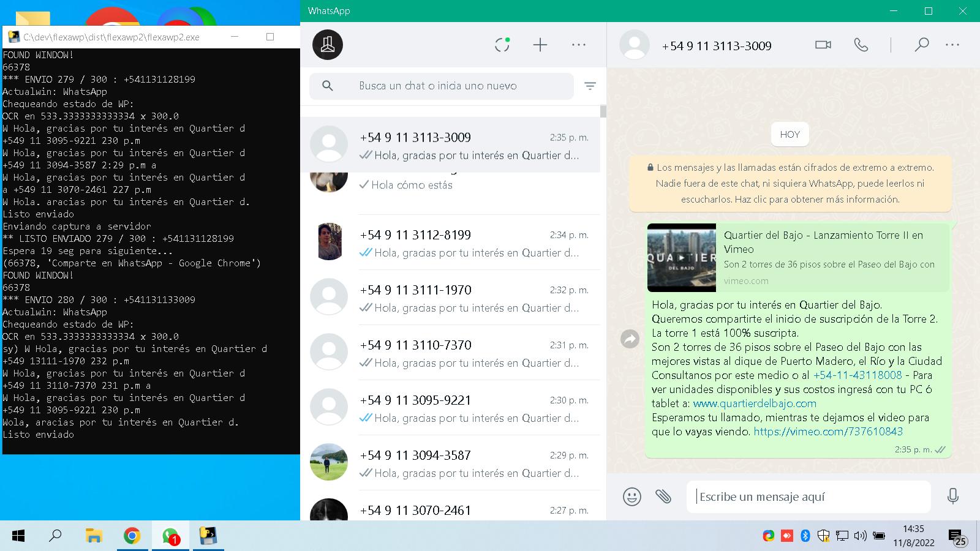980x551 pixels.
Task: Open clock showing 14:35 11/8/2022
Action: click(x=913, y=536)
